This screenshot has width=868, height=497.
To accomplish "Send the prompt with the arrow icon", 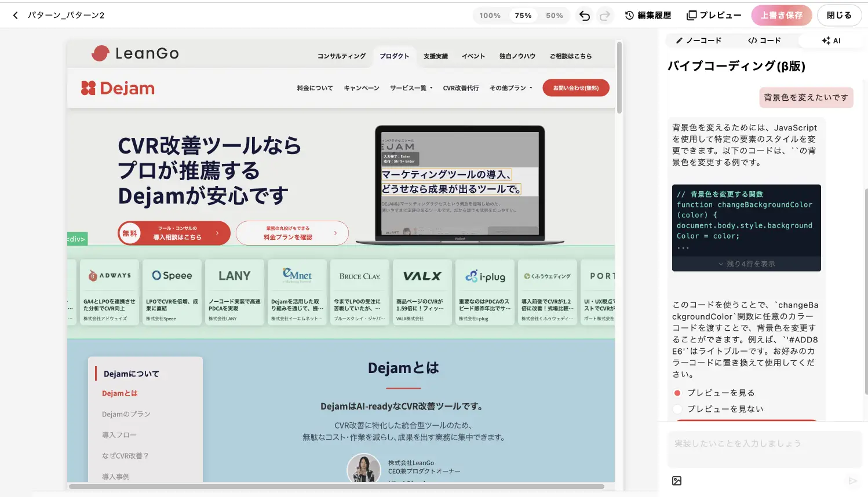I will pyautogui.click(x=852, y=481).
